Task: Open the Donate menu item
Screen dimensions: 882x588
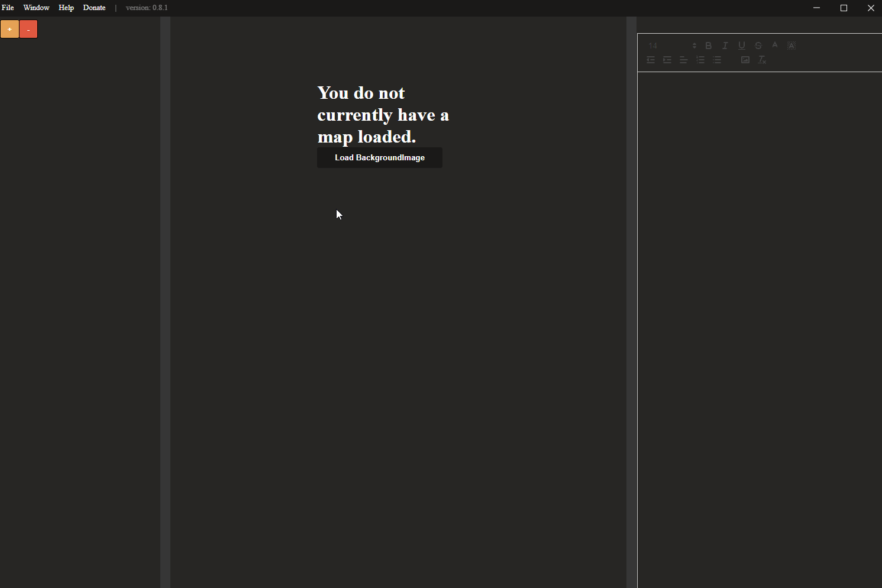Action: pyautogui.click(x=94, y=8)
